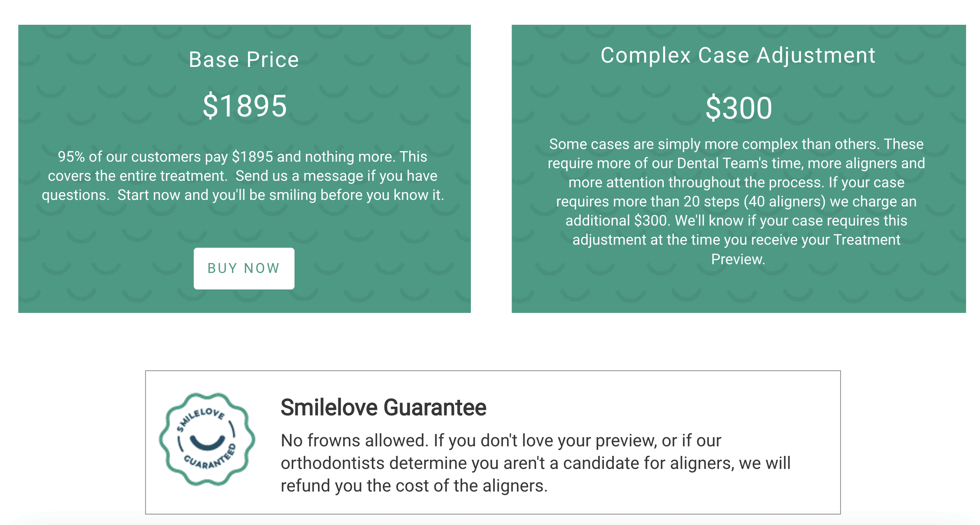This screenshot has width=980, height=525.
Task: Click the BUY NOW button
Action: pos(243,268)
